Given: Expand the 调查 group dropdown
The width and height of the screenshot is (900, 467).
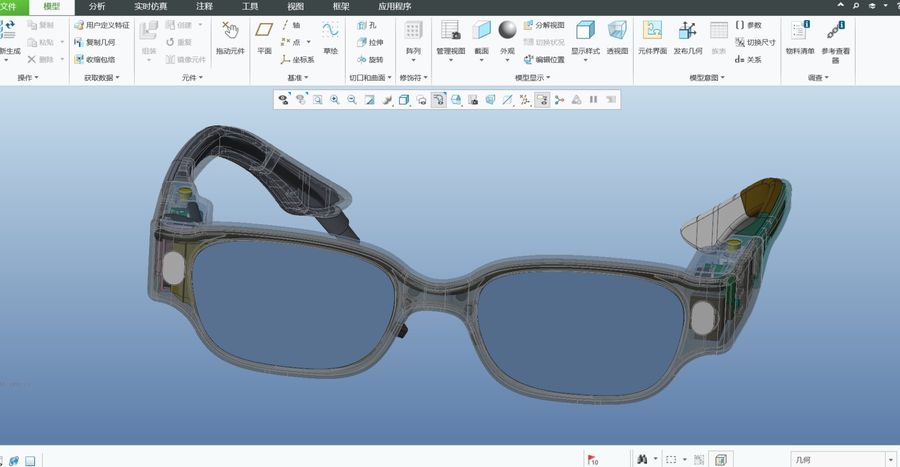Looking at the screenshot, I should 818,77.
